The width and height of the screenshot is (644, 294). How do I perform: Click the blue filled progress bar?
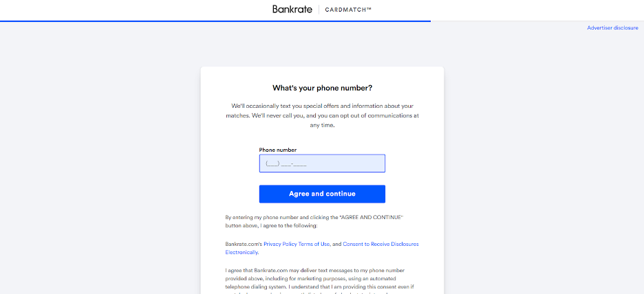[215, 21]
